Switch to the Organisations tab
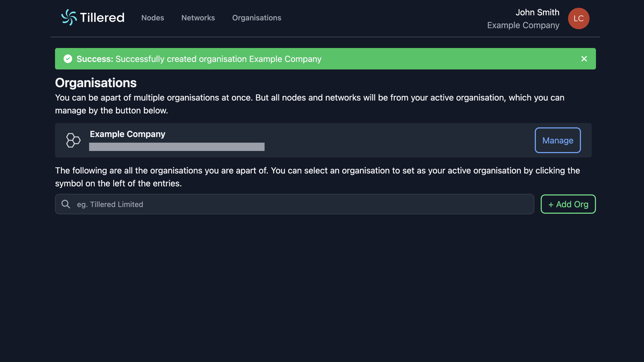 [257, 18]
